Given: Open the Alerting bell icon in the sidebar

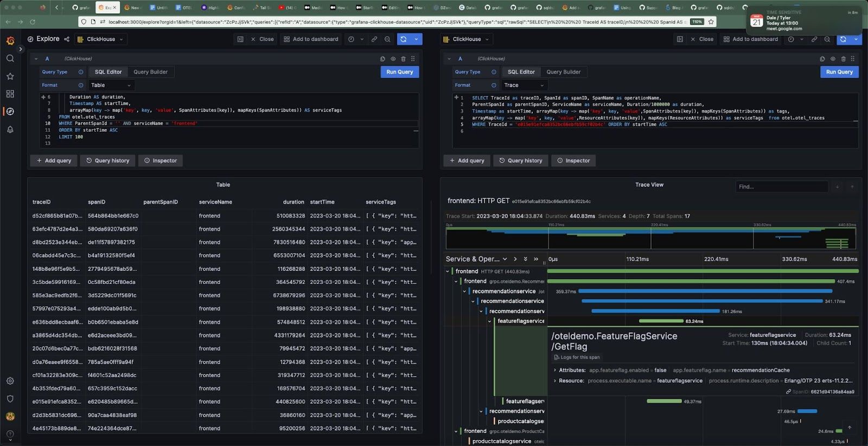Looking at the screenshot, I should (x=10, y=129).
